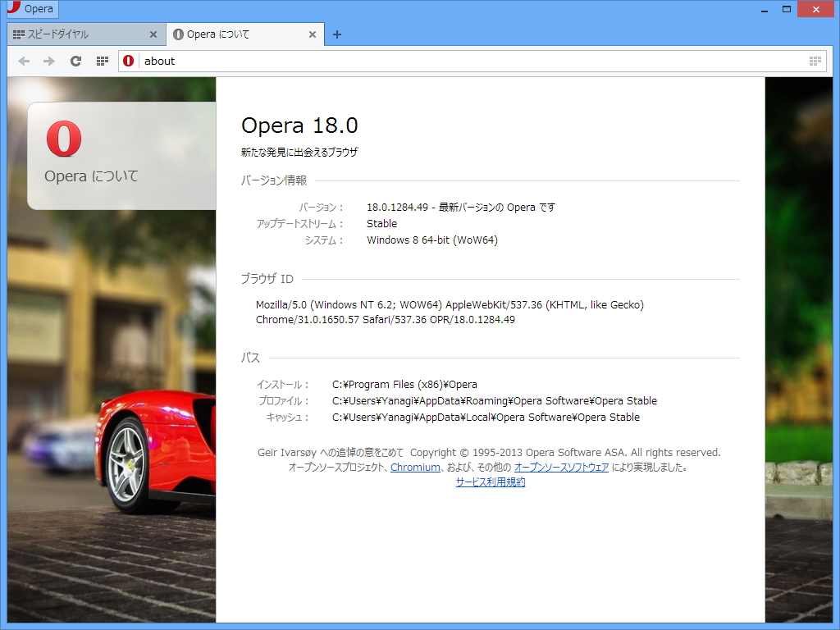Click the ブラウザ ID section heading
This screenshot has width=840, height=630.
(x=267, y=279)
